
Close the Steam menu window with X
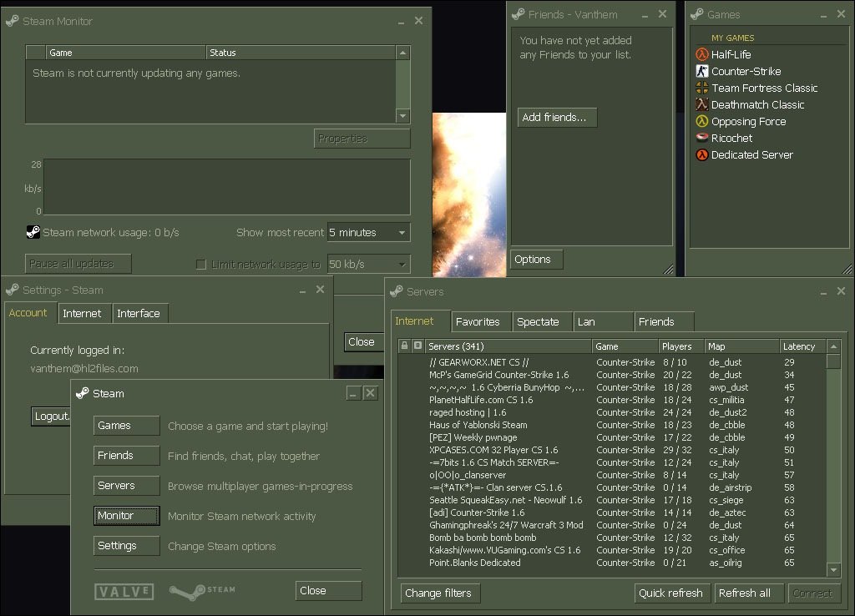370,393
